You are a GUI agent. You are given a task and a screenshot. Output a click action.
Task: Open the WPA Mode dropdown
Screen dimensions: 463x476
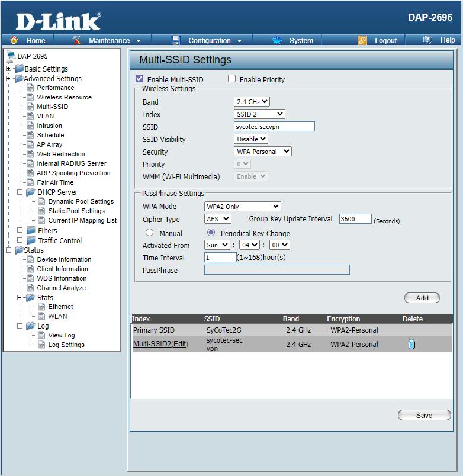pyautogui.click(x=242, y=207)
